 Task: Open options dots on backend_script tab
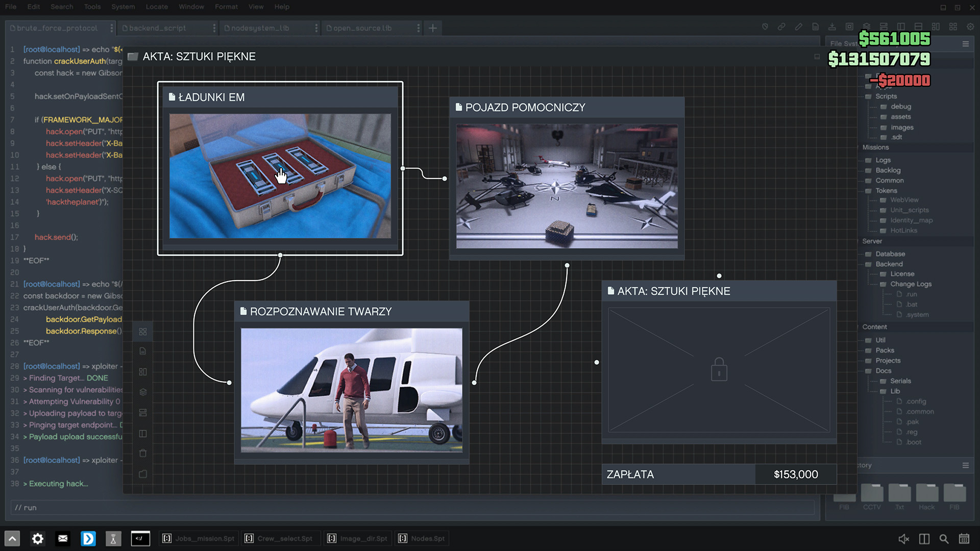tap(214, 28)
